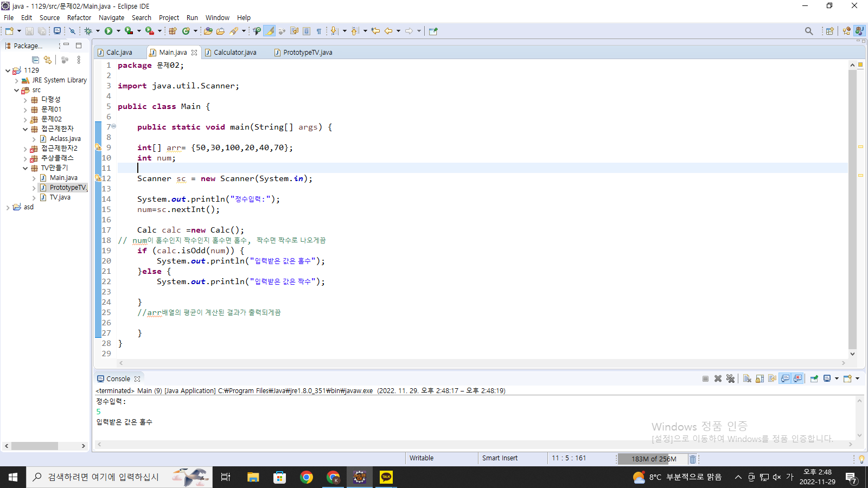Viewport: 868px width, 488px height.
Task: Toggle Show Console on Standard Out change
Action: [785, 378]
